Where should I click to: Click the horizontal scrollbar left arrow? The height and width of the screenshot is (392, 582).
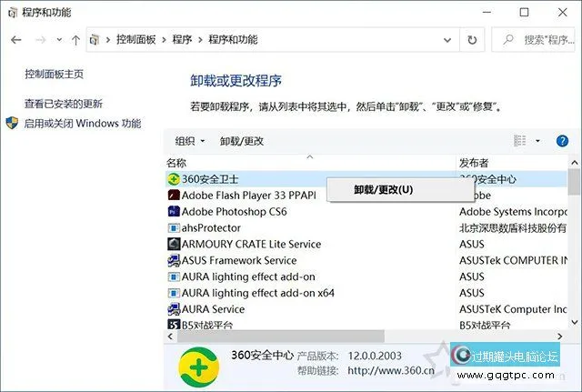pos(170,337)
